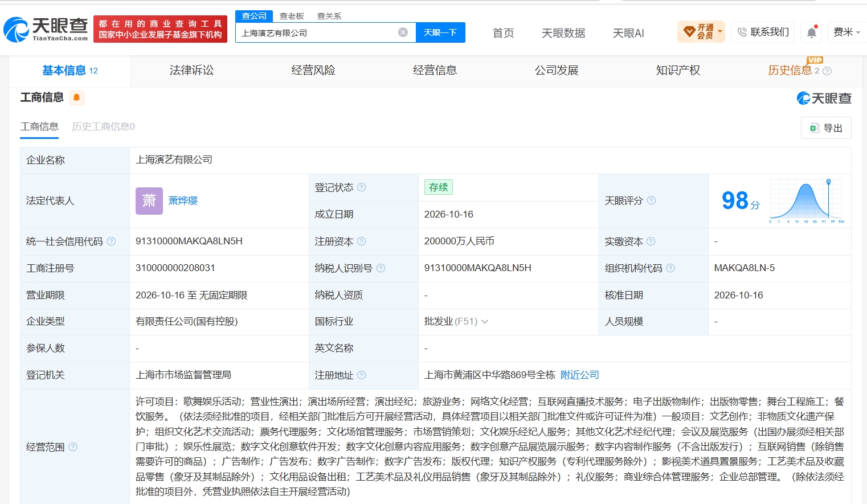This screenshot has width=867, height=504.
Task: Show info for 实缴资本 help icon
Action: point(651,241)
